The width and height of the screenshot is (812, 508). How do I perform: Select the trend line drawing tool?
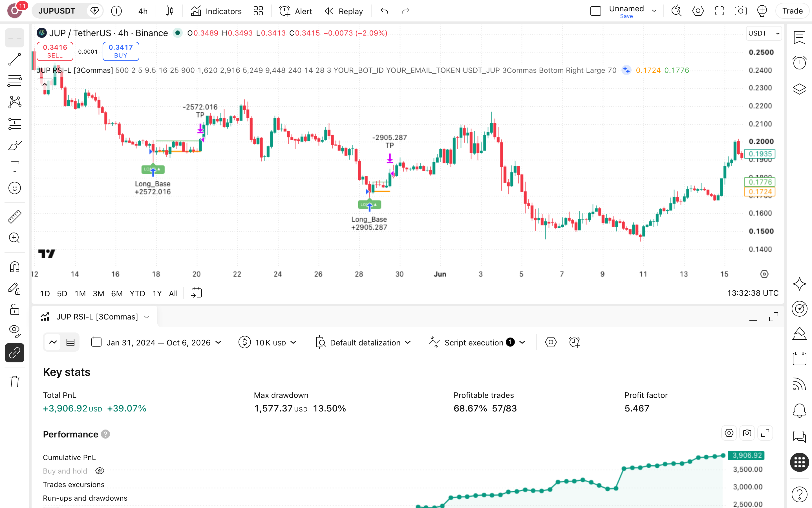(14, 60)
